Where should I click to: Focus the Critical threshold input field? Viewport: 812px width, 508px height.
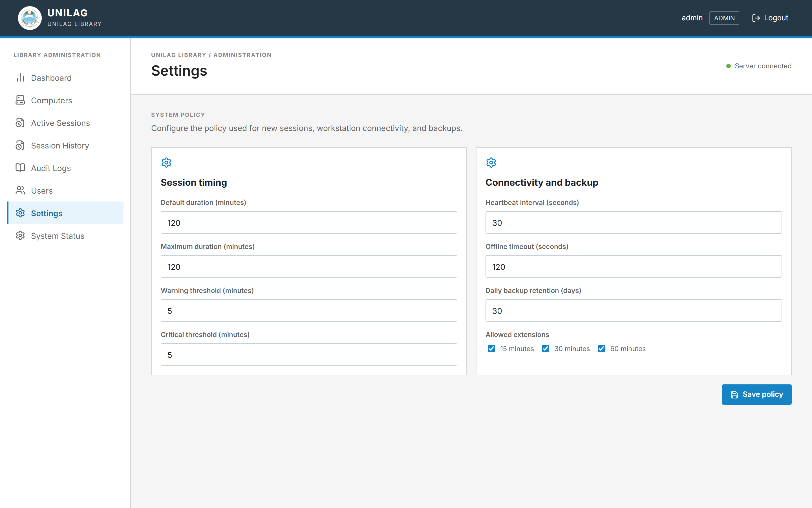click(x=309, y=354)
